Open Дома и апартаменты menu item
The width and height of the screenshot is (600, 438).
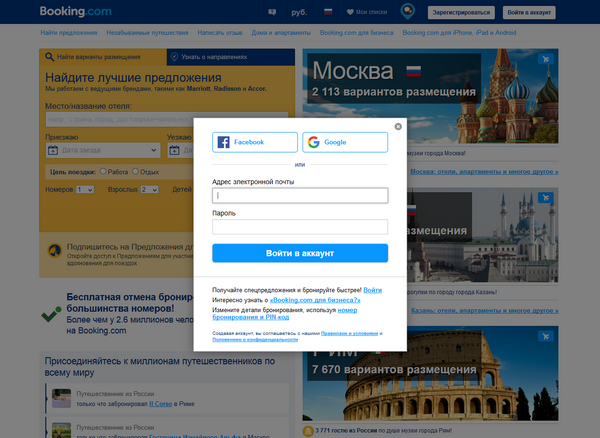tap(281, 33)
